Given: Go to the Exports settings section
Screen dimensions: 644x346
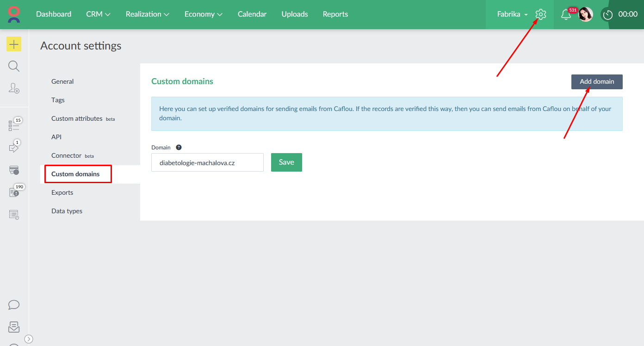Looking at the screenshot, I should click(x=62, y=193).
